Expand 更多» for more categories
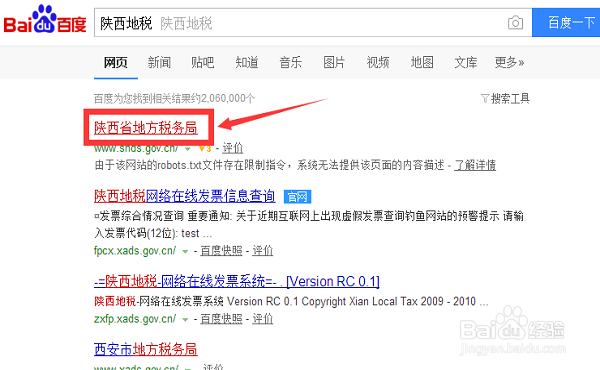 (509, 62)
